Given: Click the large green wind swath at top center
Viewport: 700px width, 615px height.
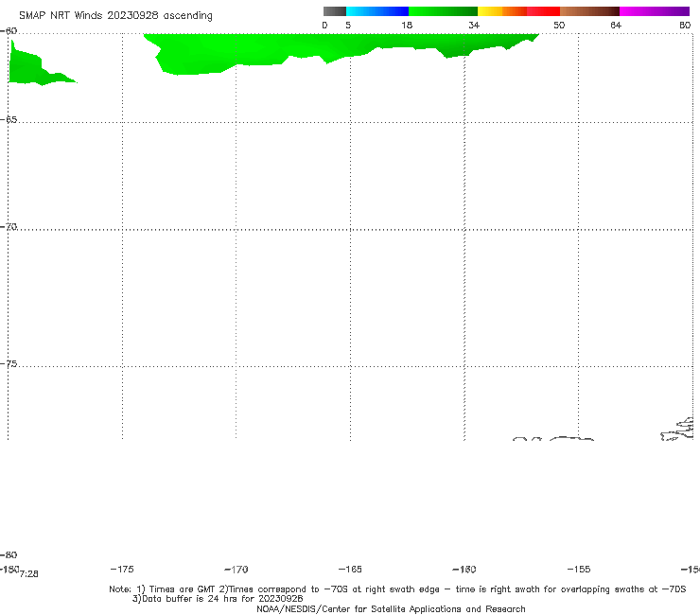Looking at the screenshot, I should (341, 54).
